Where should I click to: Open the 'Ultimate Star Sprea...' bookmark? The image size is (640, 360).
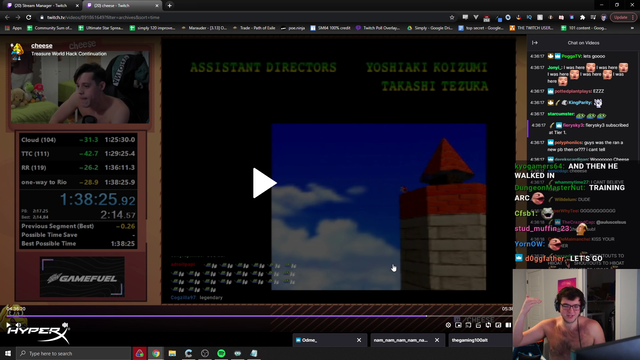click(x=100, y=28)
